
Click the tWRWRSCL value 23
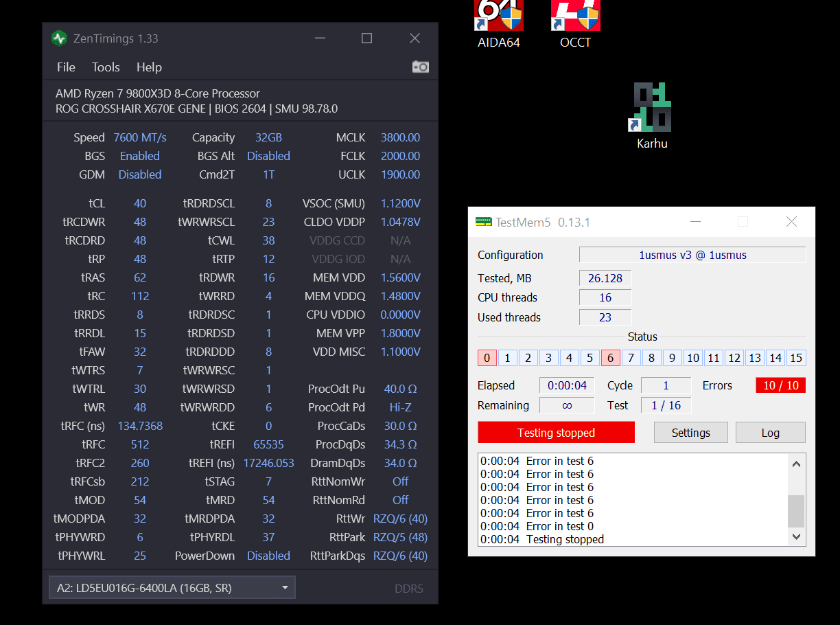click(x=268, y=222)
